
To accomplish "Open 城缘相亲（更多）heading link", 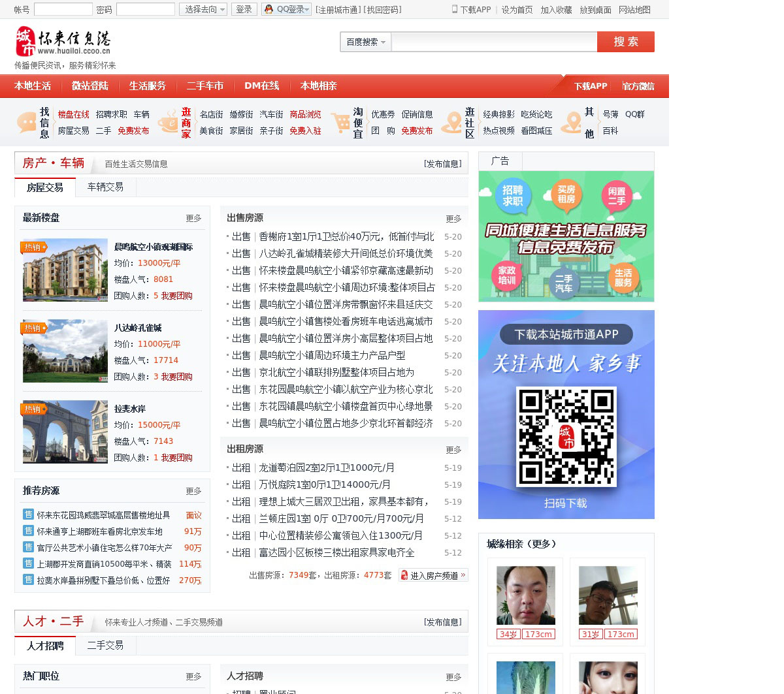I will coord(521,544).
